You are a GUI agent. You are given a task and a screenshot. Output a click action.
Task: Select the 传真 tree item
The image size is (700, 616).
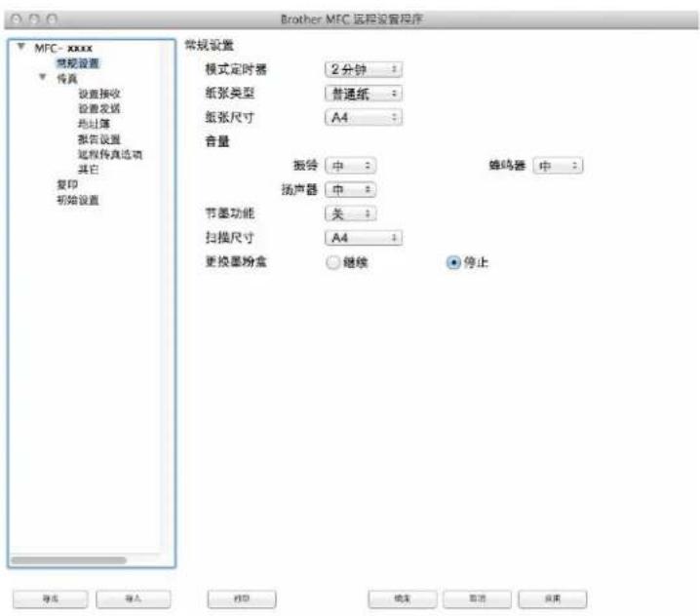pyautogui.click(x=67, y=79)
